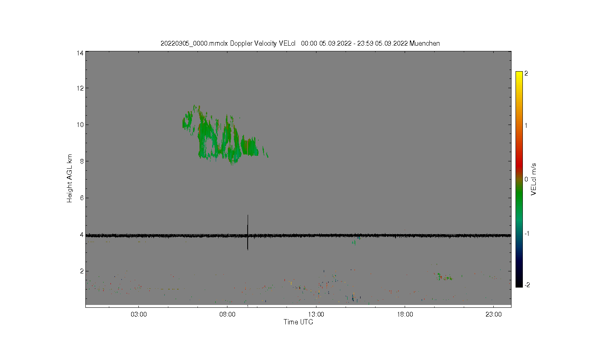Click the colorbar tick label '-2'
Viewport: 607px width, 364px height.
tap(527, 285)
